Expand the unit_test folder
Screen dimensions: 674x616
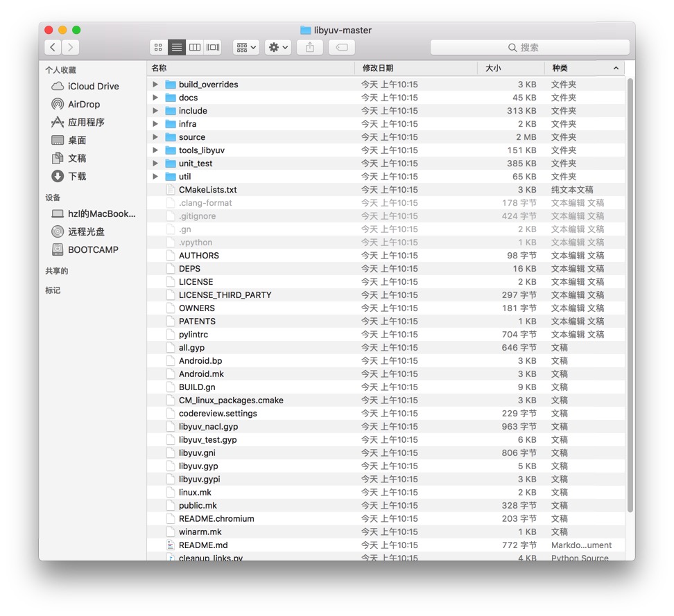click(155, 164)
